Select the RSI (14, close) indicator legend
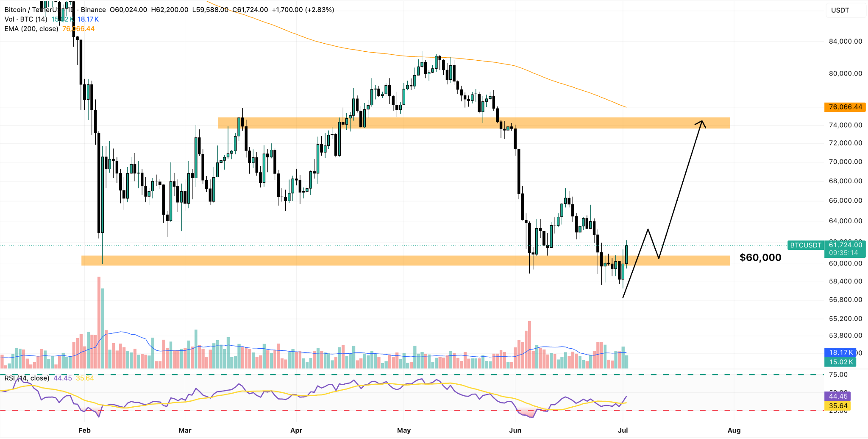This screenshot has height=439, width=868. point(27,378)
